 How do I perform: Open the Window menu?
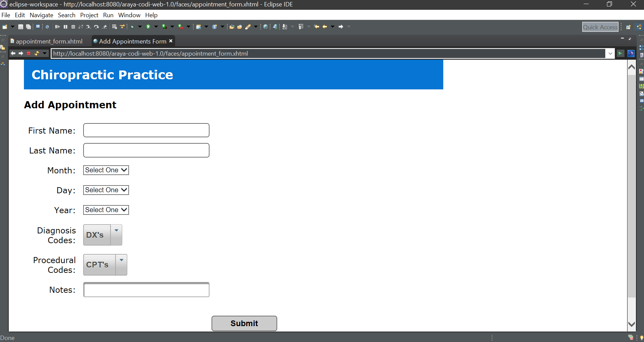tap(129, 15)
